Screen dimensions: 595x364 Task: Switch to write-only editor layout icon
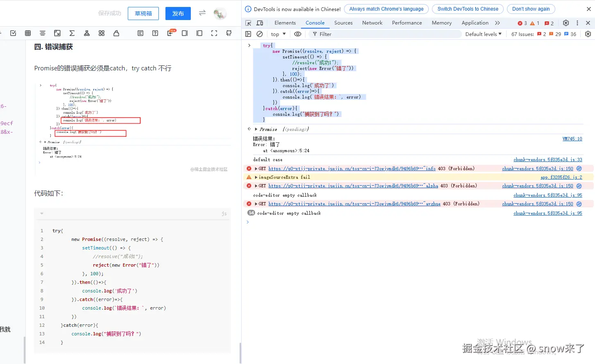coord(185,33)
